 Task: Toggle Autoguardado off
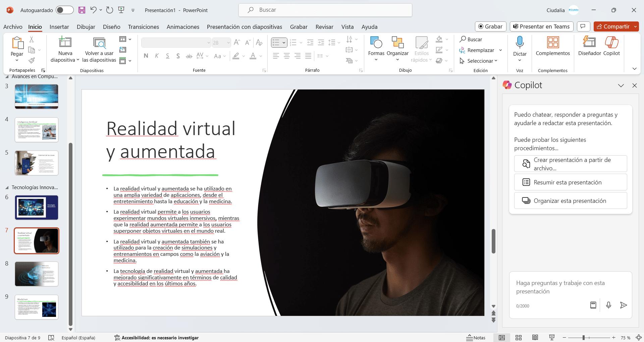tap(64, 10)
